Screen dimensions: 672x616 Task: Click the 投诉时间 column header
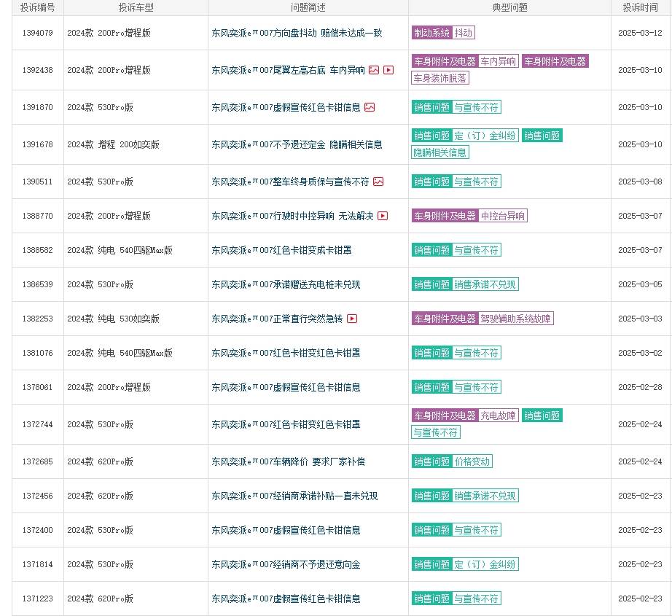[x=640, y=7]
